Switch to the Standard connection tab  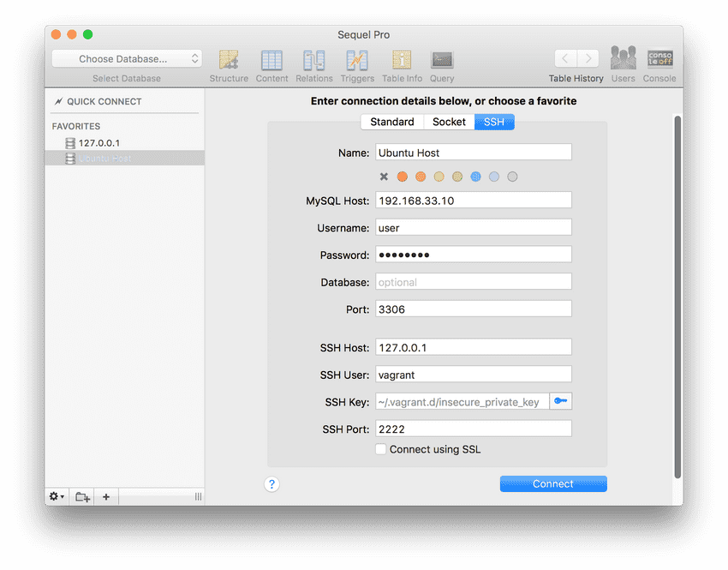coord(392,122)
